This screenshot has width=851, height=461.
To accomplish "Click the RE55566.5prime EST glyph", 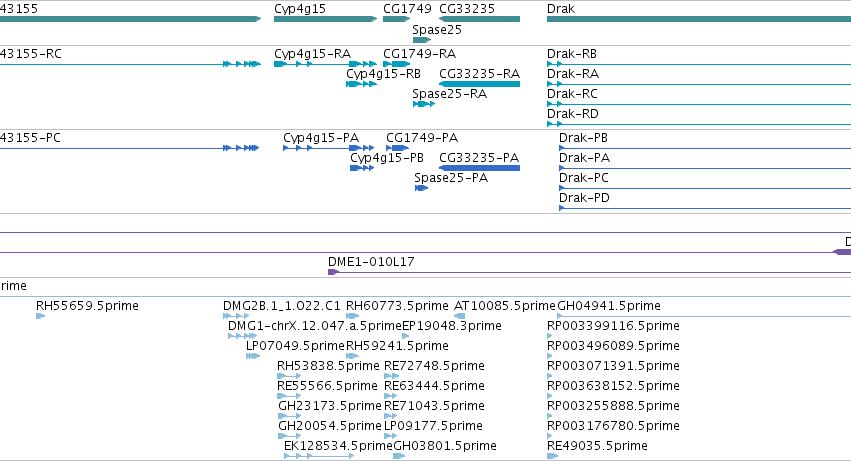I will click(289, 396).
